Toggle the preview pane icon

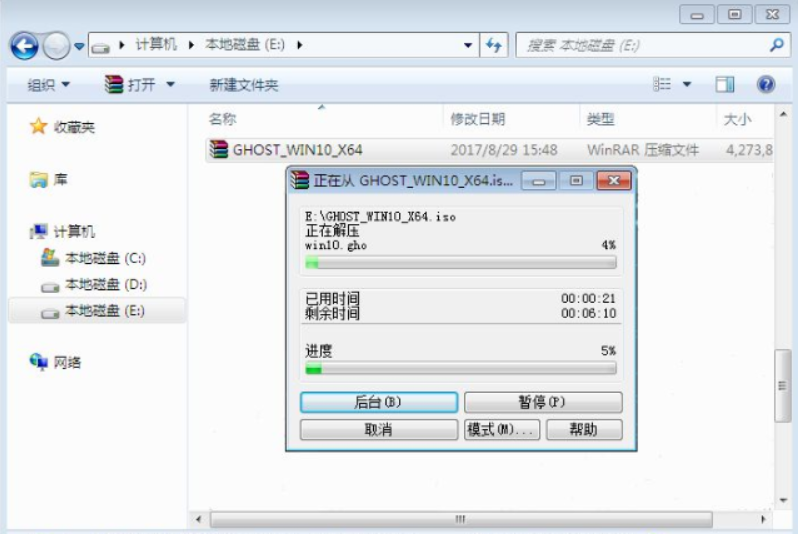pyautogui.click(x=725, y=84)
